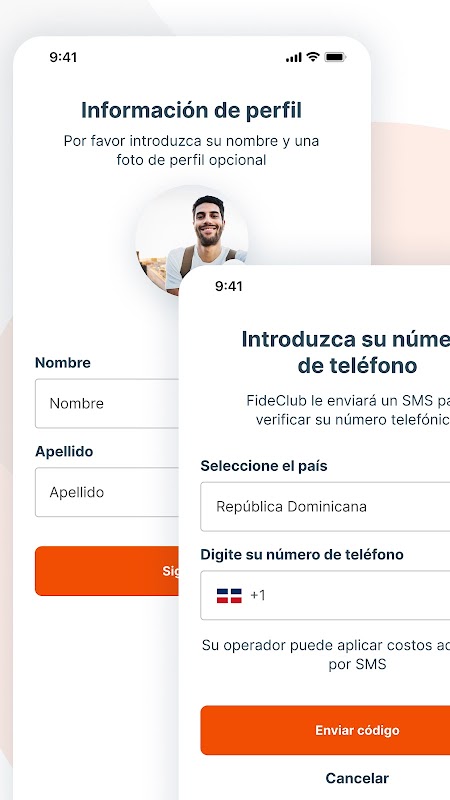The image size is (450, 800).
Task: Tap the Cancelar link
Action: coord(357,778)
